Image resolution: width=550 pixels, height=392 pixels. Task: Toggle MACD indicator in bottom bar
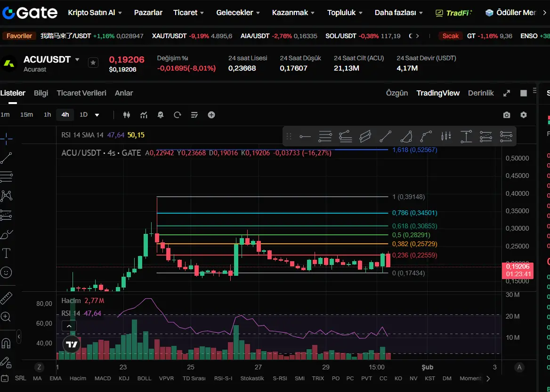103,378
